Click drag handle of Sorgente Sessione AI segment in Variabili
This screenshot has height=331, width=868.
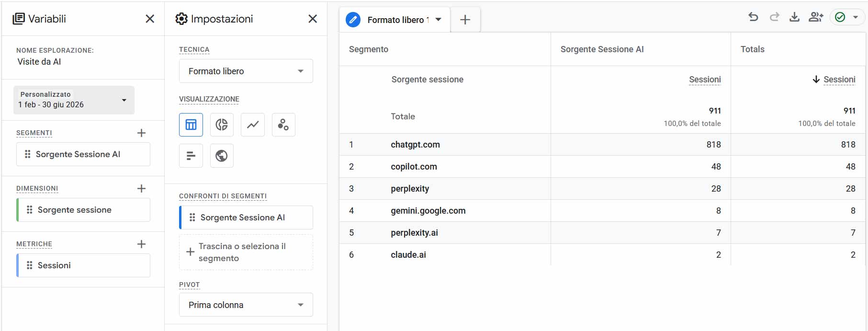point(28,154)
